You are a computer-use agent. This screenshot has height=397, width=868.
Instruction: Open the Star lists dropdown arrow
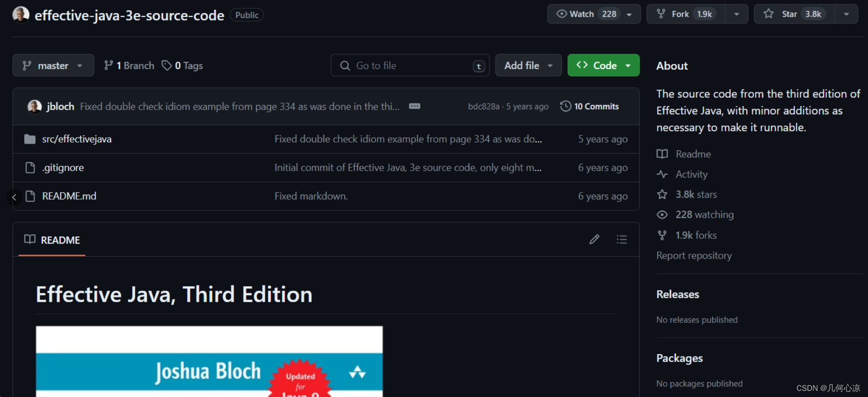pos(847,14)
